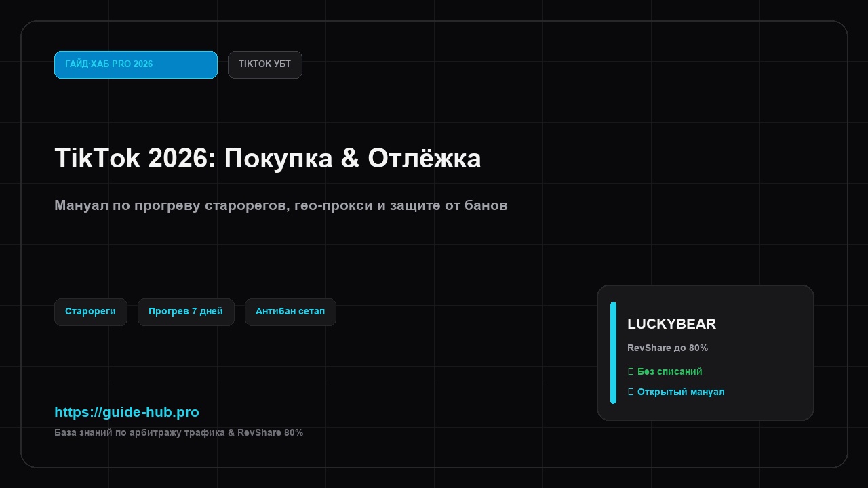Click the headline TikTok 2026: Покупка & Отлёжка

(268, 158)
